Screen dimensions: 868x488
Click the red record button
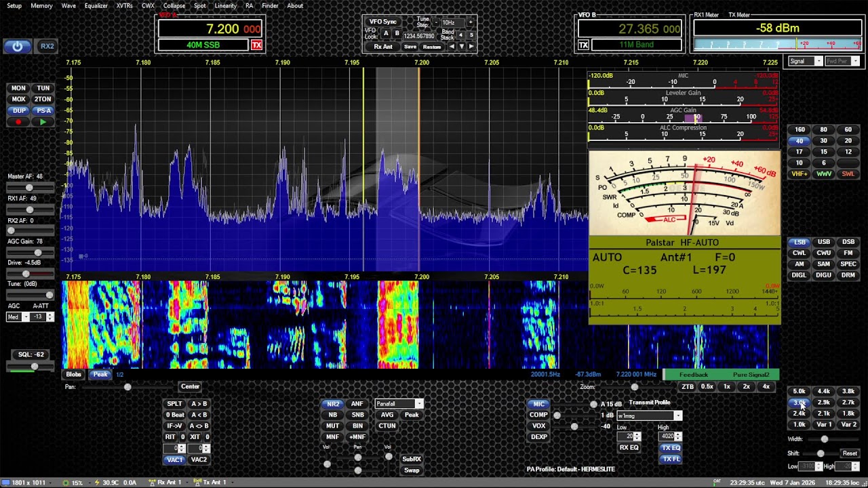(19, 122)
